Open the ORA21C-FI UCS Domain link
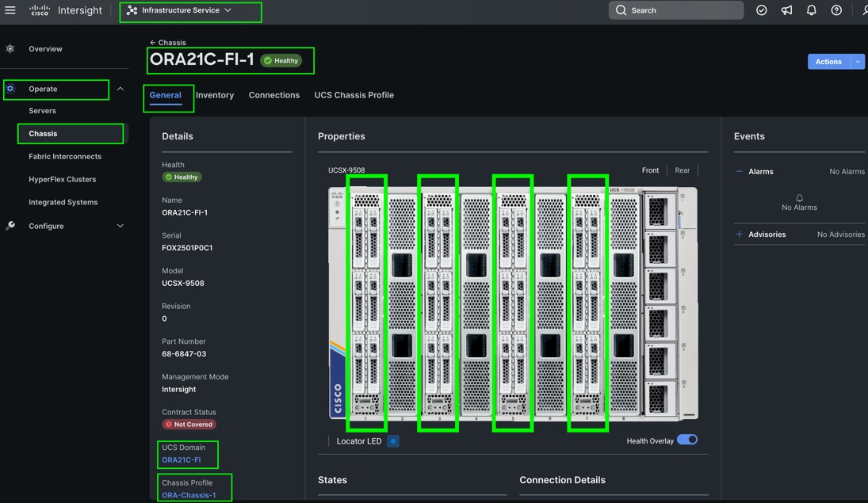The image size is (868, 503). point(181,460)
